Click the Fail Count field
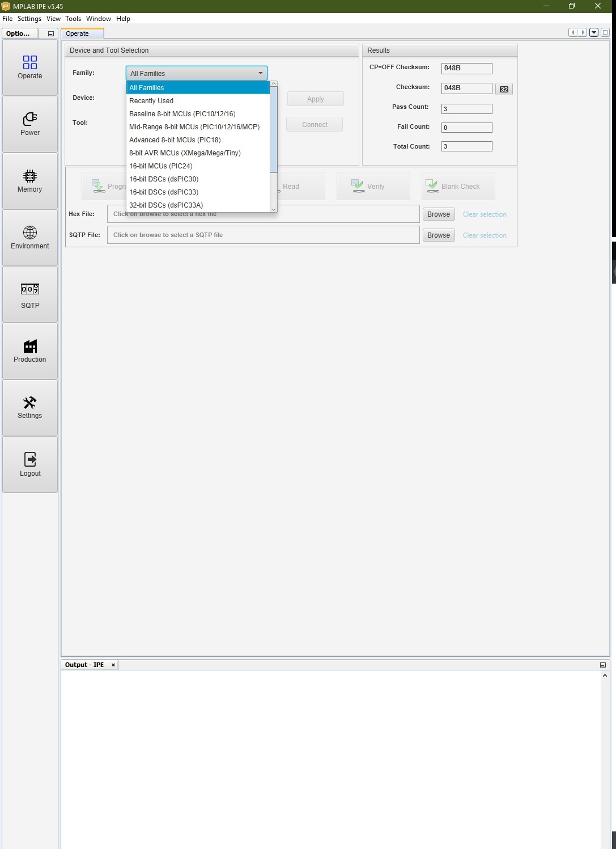Screen dimensions: 616x849 point(467,128)
